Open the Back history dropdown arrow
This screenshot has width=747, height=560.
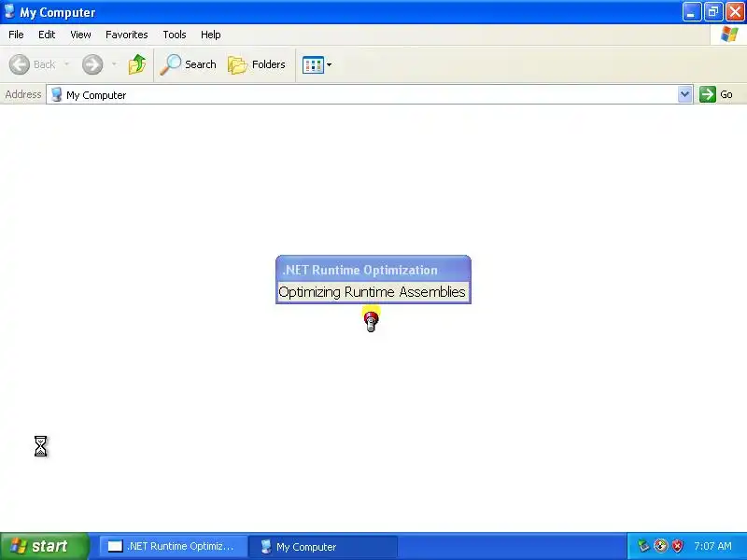66,64
